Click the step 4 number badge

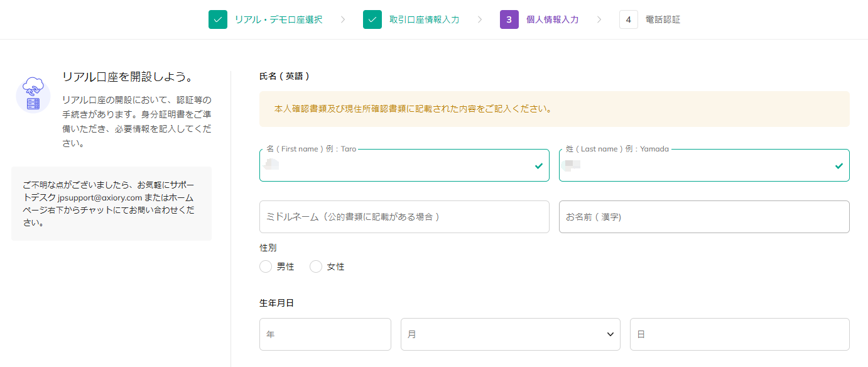(628, 19)
